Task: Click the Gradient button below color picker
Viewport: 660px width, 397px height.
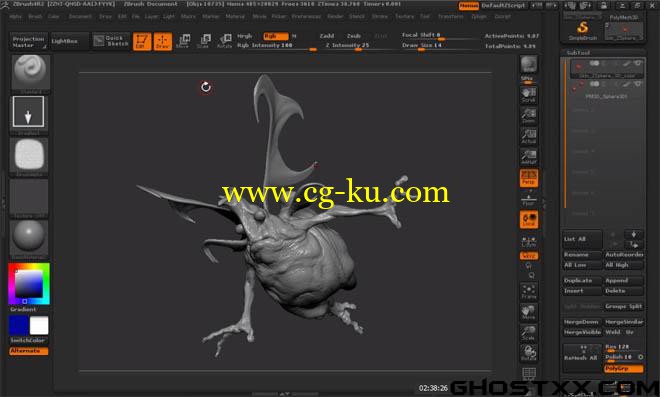Action: [x=24, y=309]
